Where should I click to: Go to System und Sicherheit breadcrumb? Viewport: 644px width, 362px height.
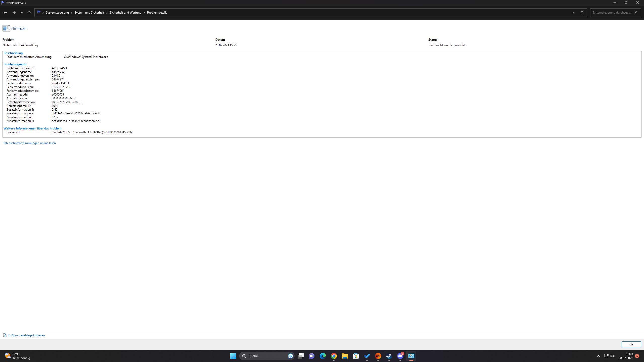pyautogui.click(x=89, y=13)
